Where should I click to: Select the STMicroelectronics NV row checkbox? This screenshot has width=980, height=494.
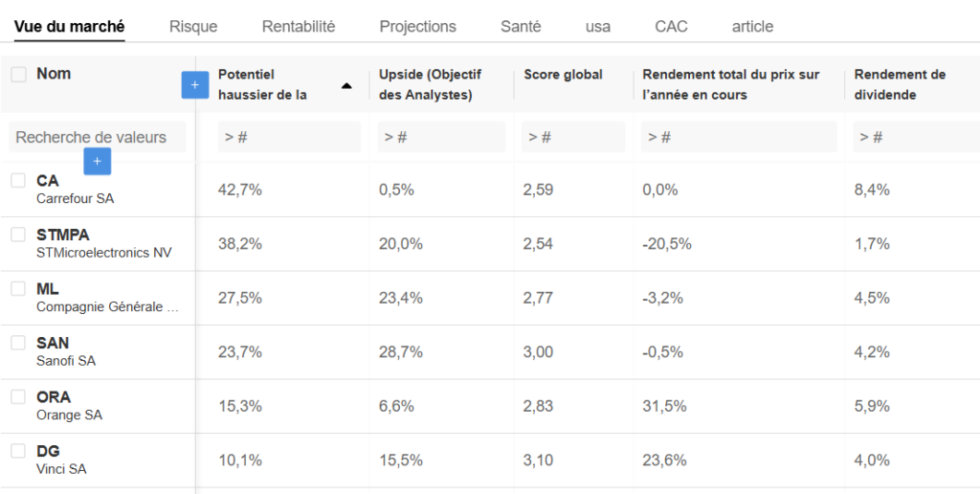18,235
